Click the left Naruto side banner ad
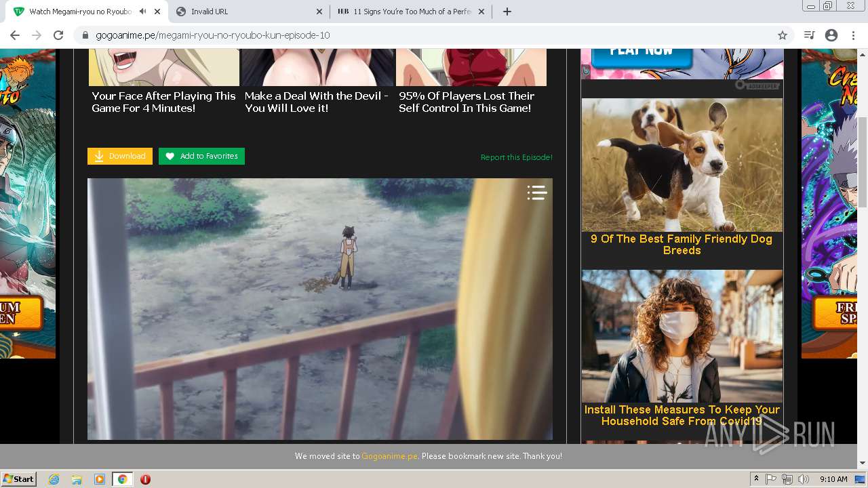This screenshot has height=488, width=868. pyautogui.click(x=28, y=203)
